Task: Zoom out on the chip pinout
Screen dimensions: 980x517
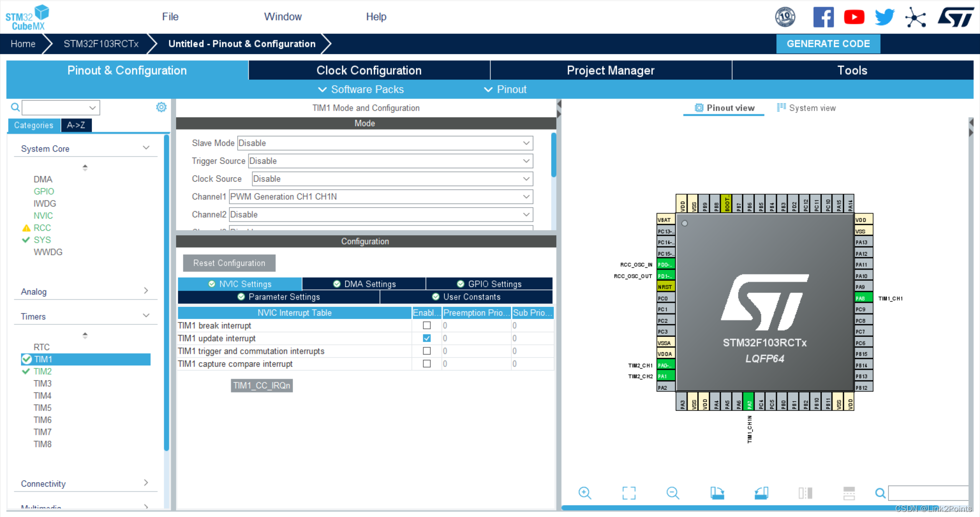Action: tap(673, 493)
